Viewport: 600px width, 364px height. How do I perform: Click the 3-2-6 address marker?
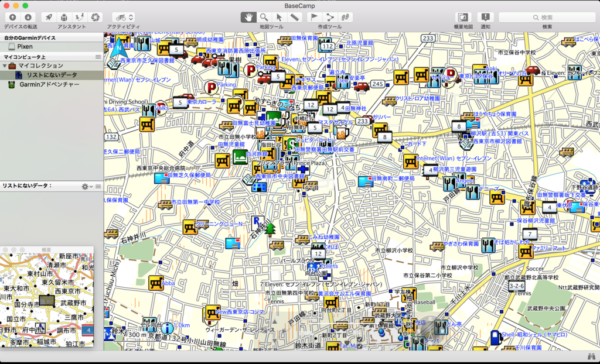[x=517, y=286]
